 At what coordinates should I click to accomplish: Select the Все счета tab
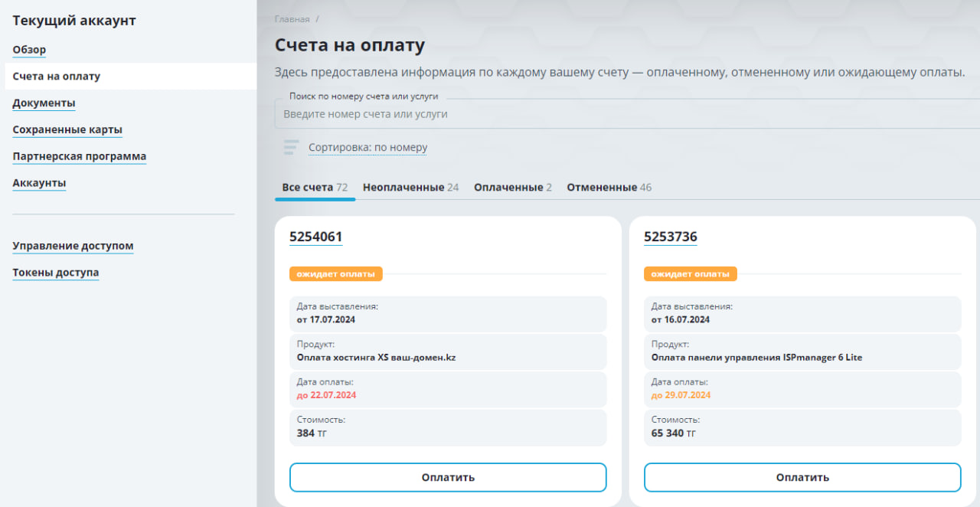pyautogui.click(x=315, y=187)
